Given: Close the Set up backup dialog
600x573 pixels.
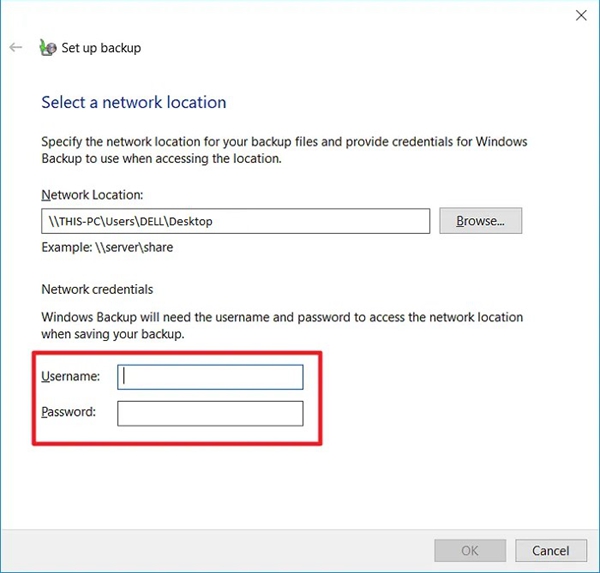Looking at the screenshot, I should point(581,15).
